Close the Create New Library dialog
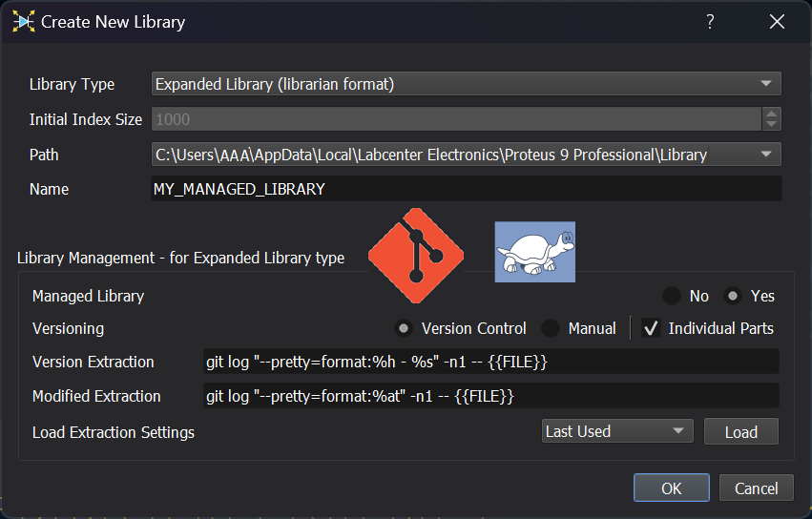The height and width of the screenshot is (519, 812). (777, 22)
